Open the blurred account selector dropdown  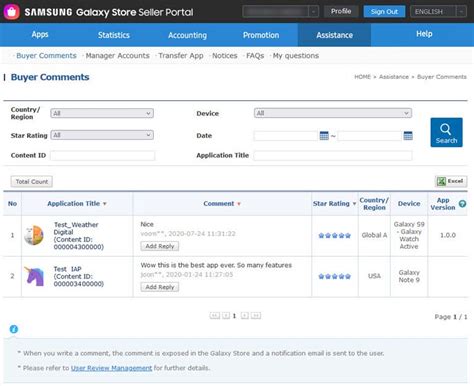click(281, 12)
